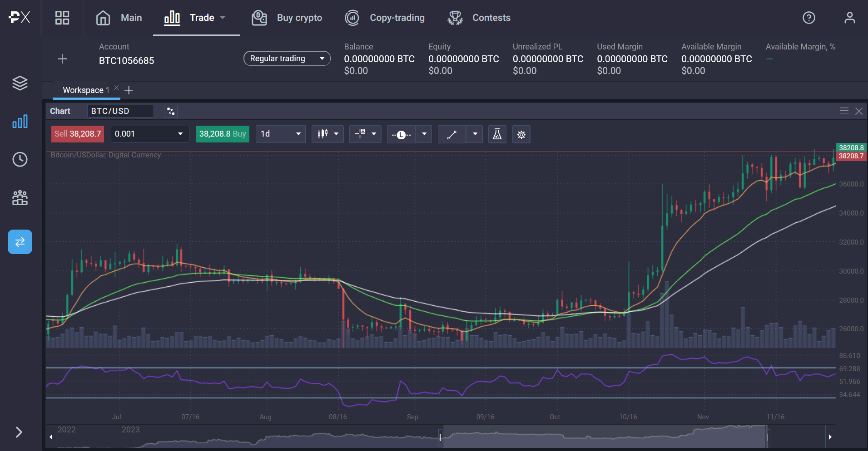Click the symbol link icon beside BTC/USD
The image size is (868, 451).
coord(171,111)
